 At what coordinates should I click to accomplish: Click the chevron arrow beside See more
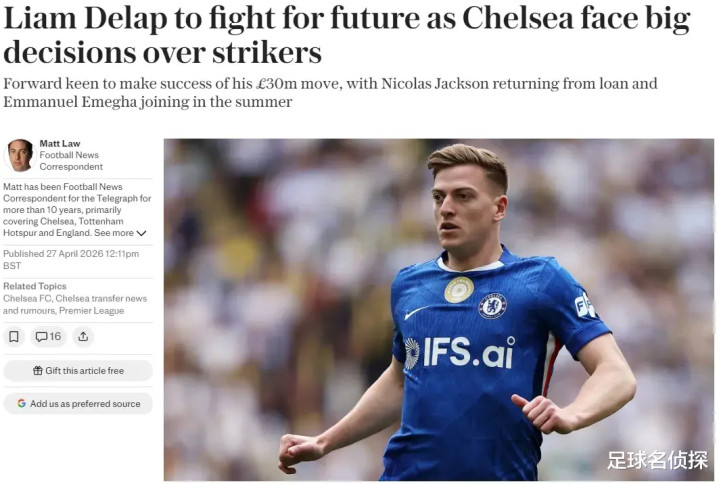(141, 233)
